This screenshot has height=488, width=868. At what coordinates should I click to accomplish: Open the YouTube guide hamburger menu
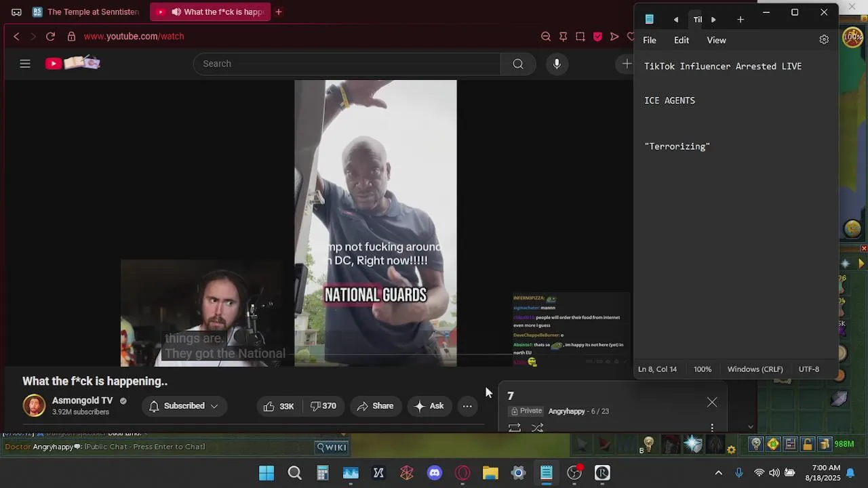point(25,64)
